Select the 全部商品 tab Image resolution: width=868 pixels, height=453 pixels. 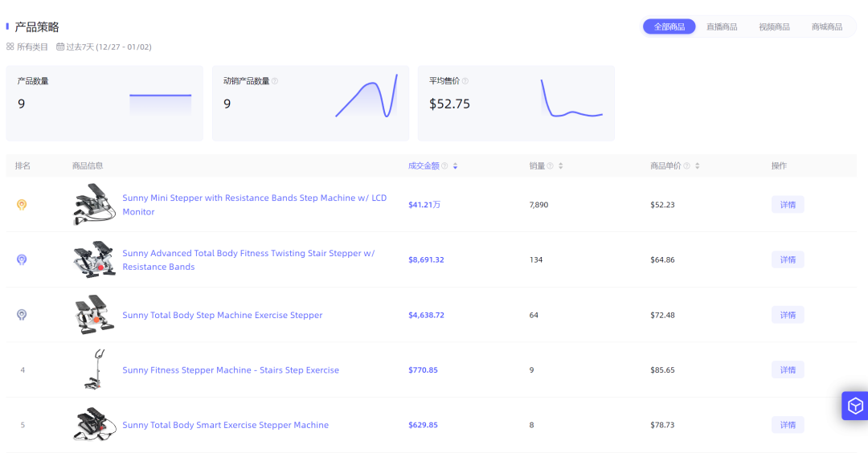[x=669, y=27]
